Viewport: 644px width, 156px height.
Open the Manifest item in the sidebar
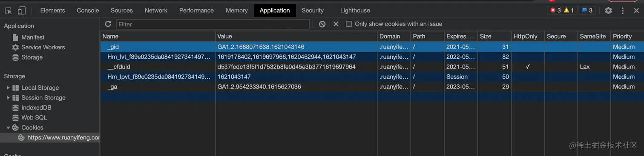click(33, 37)
